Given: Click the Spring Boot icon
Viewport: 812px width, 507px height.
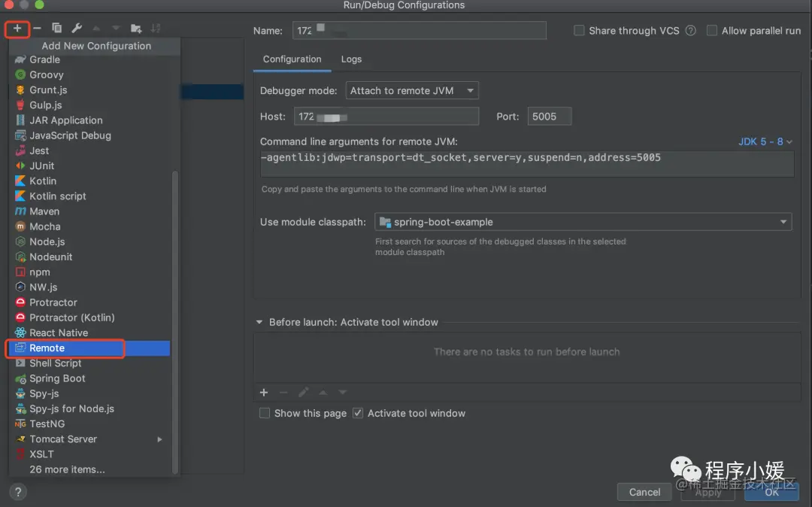Looking at the screenshot, I should coord(20,378).
